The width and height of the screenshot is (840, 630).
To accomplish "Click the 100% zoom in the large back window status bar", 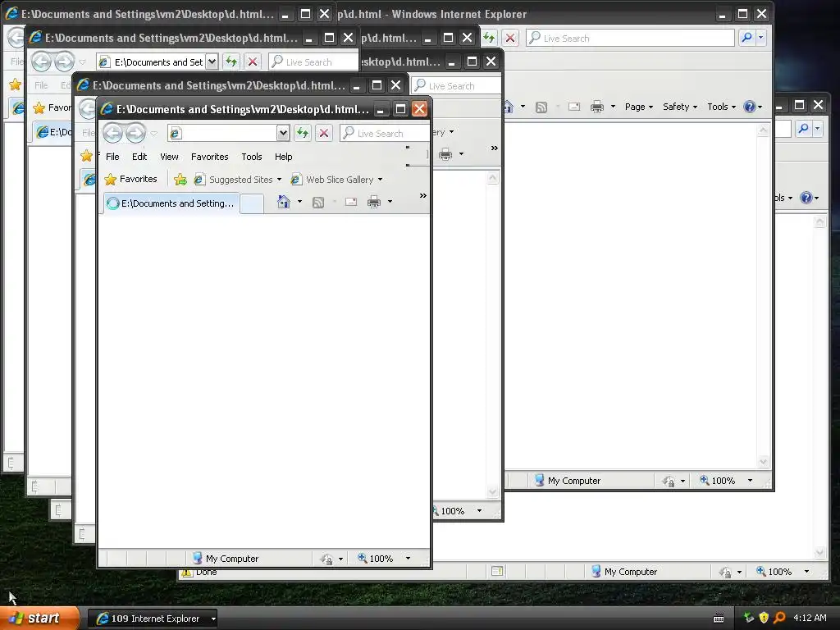I will [x=718, y=481].
